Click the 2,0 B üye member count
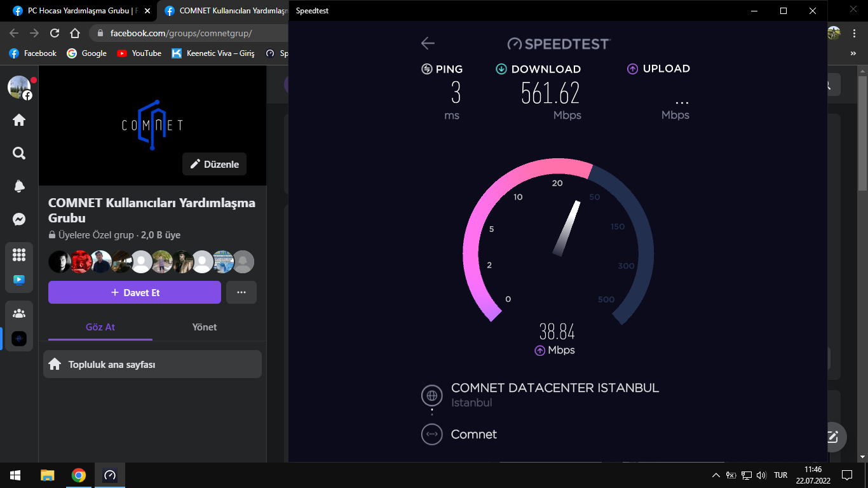868x488 pixels. [x=161, y=235]
